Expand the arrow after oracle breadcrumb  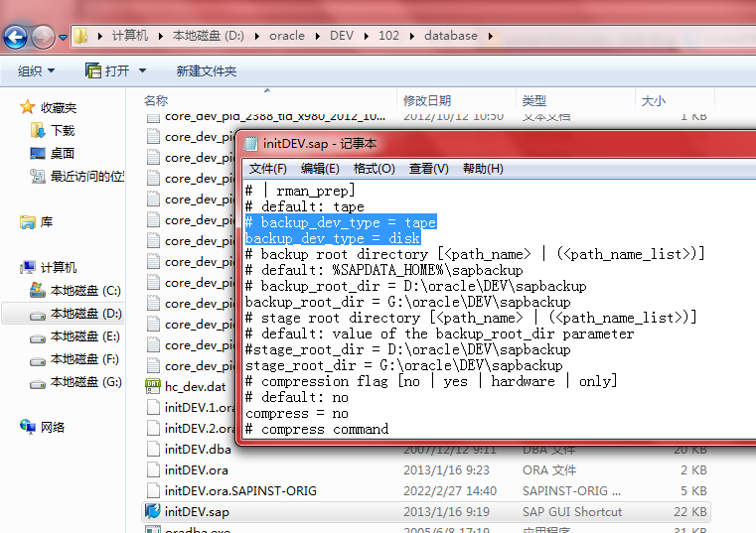318,36
